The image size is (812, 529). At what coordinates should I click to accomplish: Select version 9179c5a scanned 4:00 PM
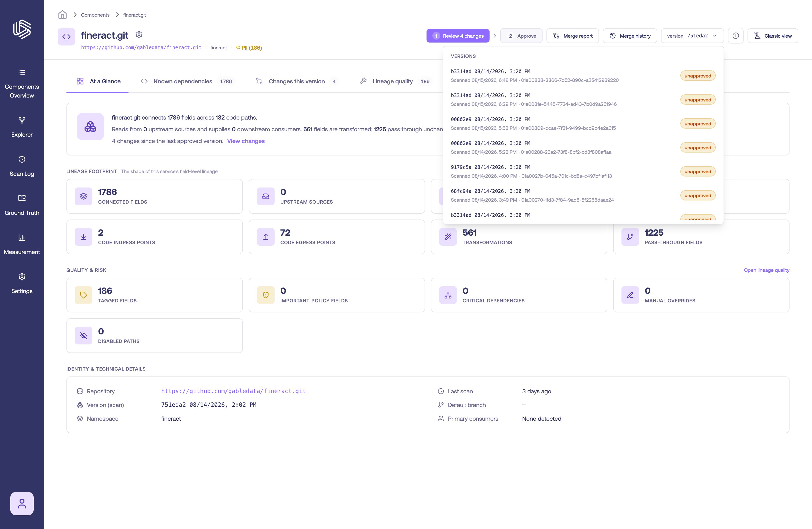coord(583,171)
